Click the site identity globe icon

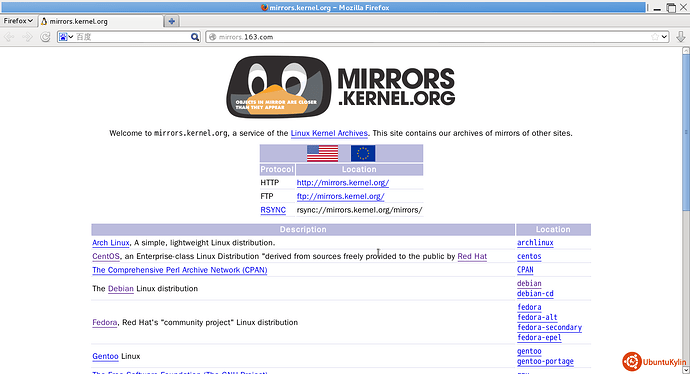click(x=213, y=37)
